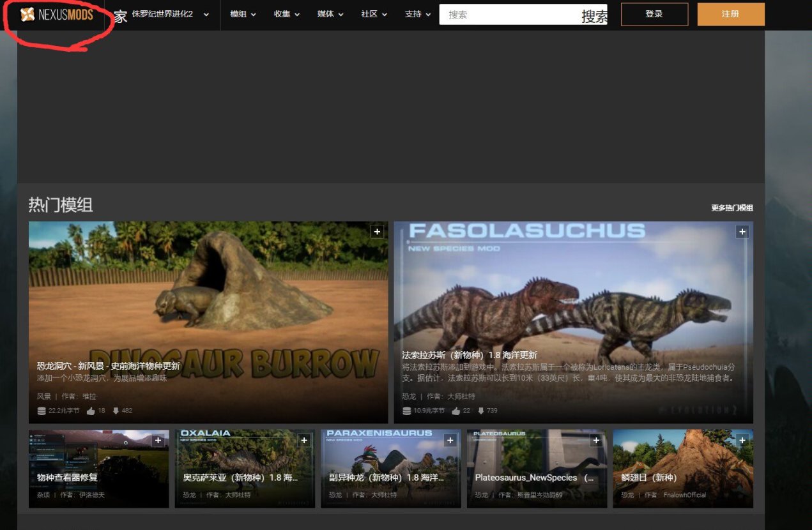Open the 更多热门模组 link

[732, 208]
